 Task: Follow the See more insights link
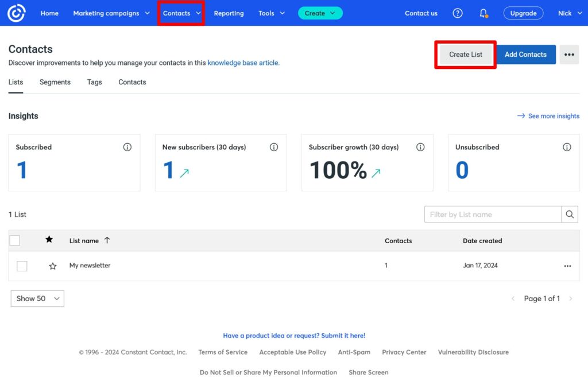coord(548,116)
